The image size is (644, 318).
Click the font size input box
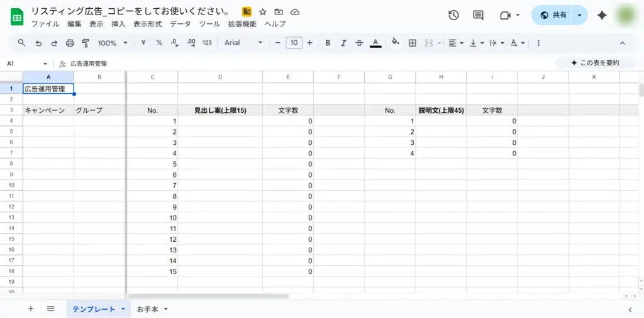294,43
